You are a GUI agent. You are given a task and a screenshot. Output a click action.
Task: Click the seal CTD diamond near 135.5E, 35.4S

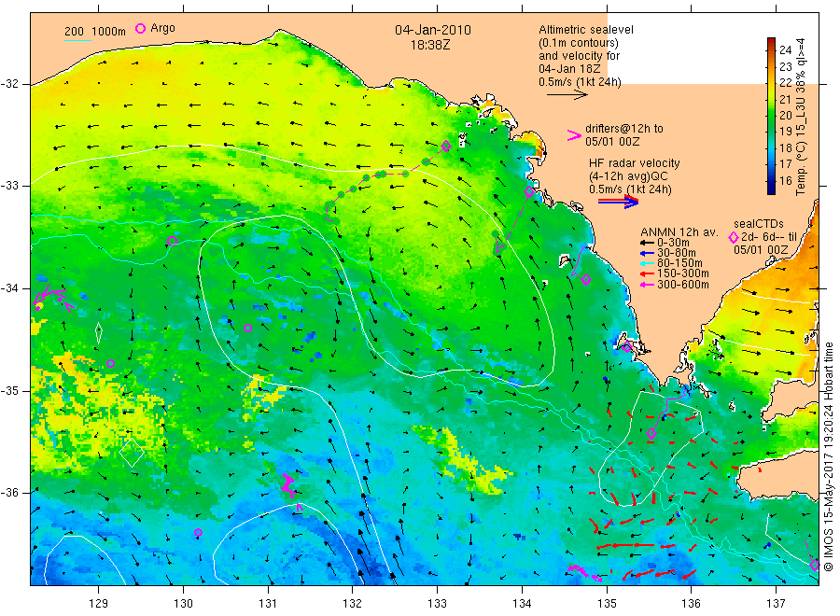[x=651, y=433]
